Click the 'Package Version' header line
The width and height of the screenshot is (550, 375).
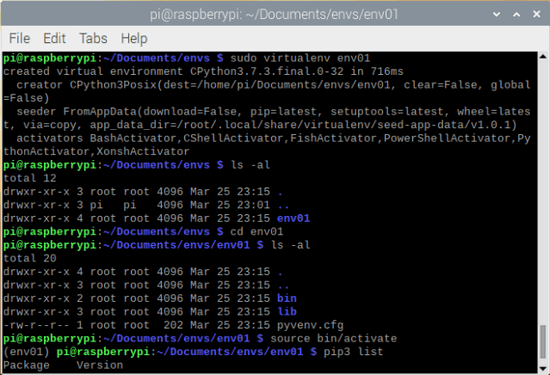tap(63, 365)
